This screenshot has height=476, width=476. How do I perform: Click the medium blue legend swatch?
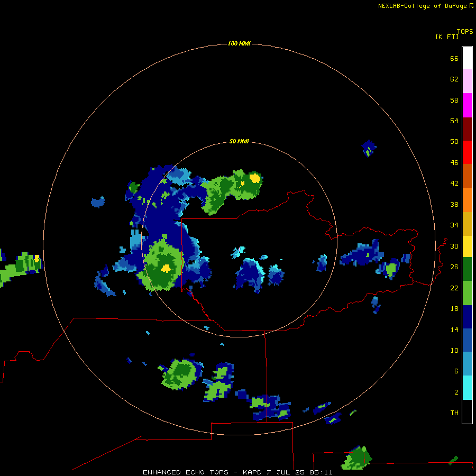(467, 340)
